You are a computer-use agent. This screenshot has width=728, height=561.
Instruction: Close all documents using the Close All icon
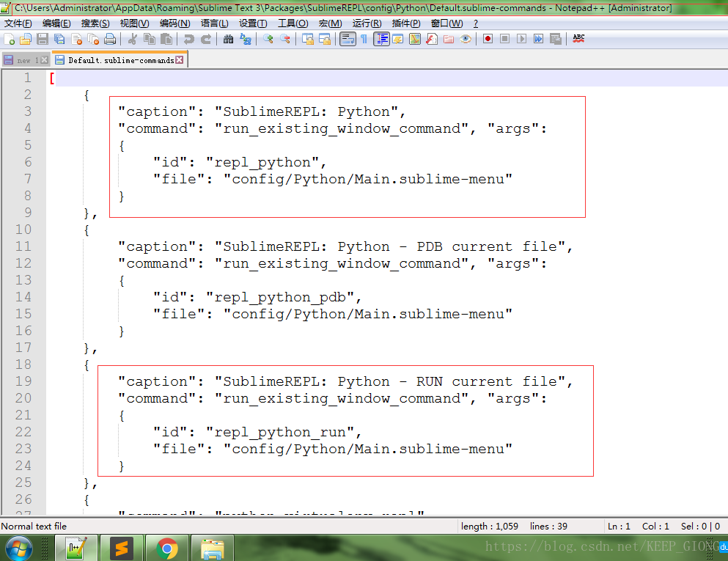(93, 39)
